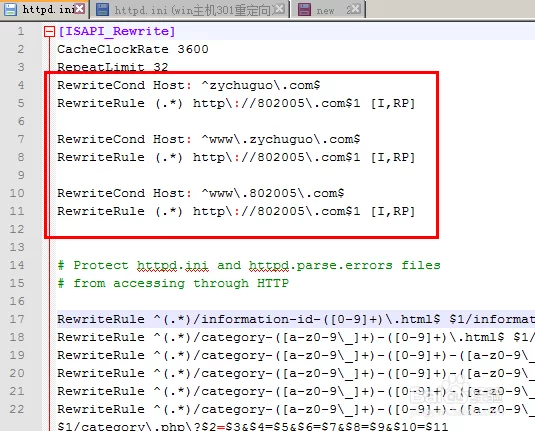Click the information-id RewriteRule on line 17
This screenshot has height=431, width=535.
[296, 319]
